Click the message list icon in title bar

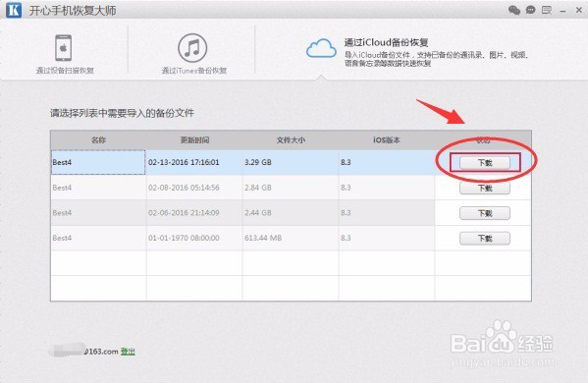click(547, 10)
